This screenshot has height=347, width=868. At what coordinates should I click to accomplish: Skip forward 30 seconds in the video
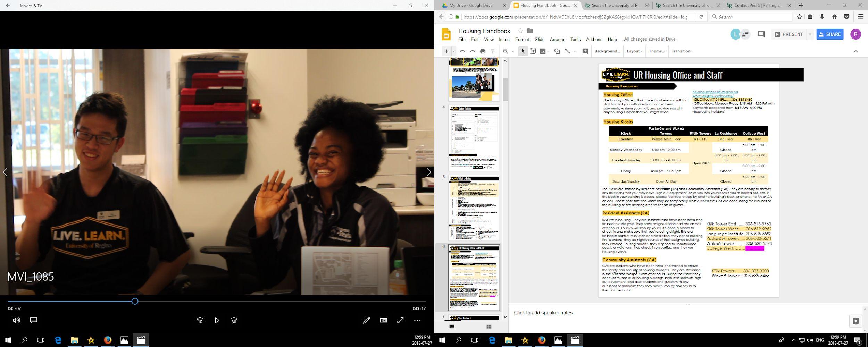pos(234,320)
